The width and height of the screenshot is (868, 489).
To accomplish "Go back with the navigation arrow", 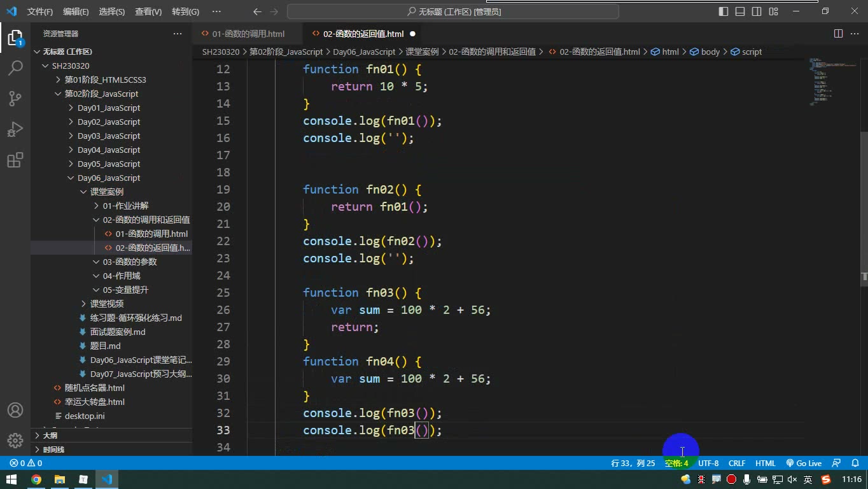I will pyautogui.click(x=257, y=11).
